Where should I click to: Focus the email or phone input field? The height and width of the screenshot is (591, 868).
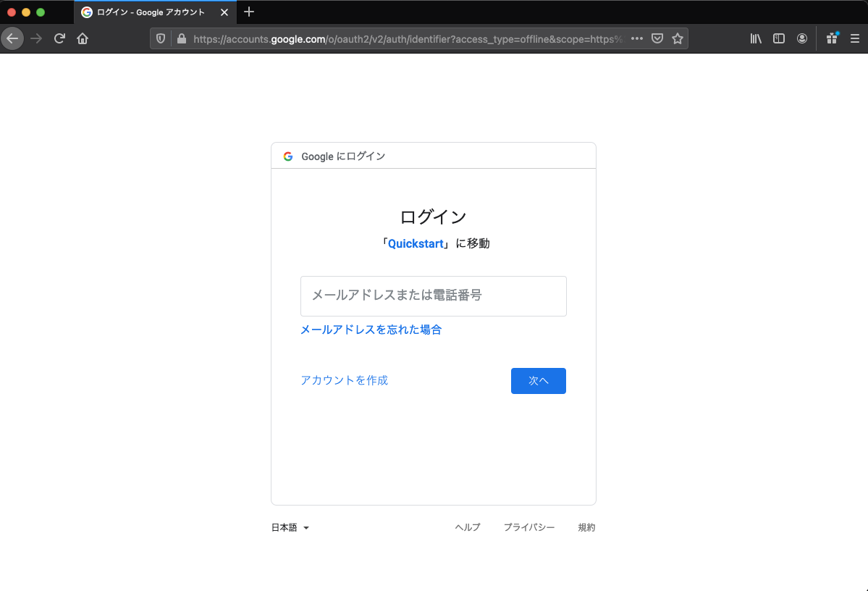click(434, 295)
